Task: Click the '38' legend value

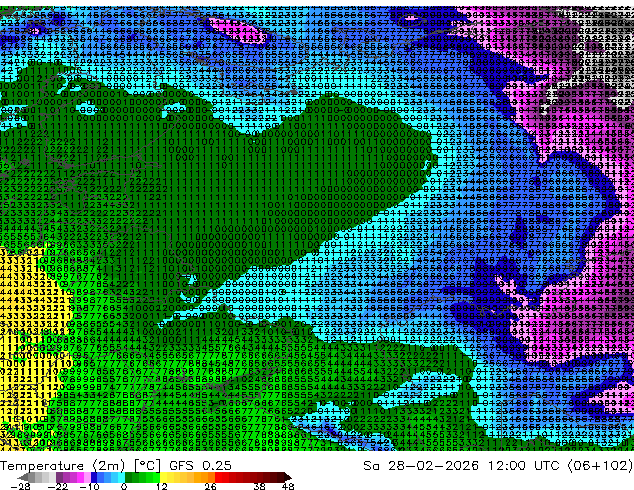Action: click(259, 486)
